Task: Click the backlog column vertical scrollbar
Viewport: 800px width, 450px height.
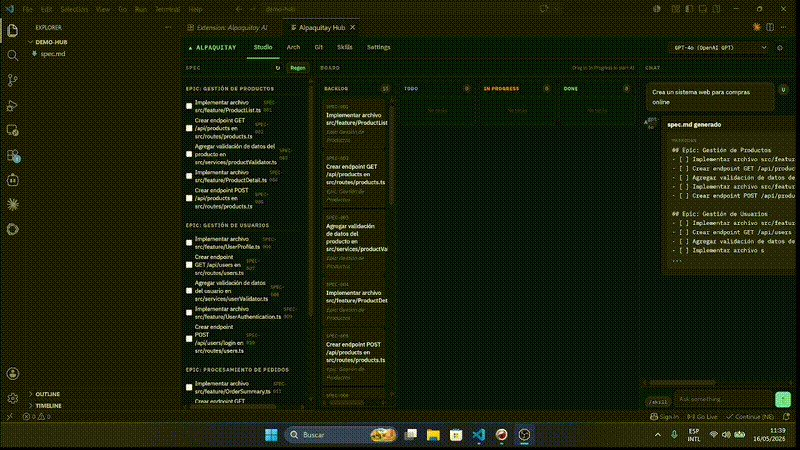Action: (392, 156)
